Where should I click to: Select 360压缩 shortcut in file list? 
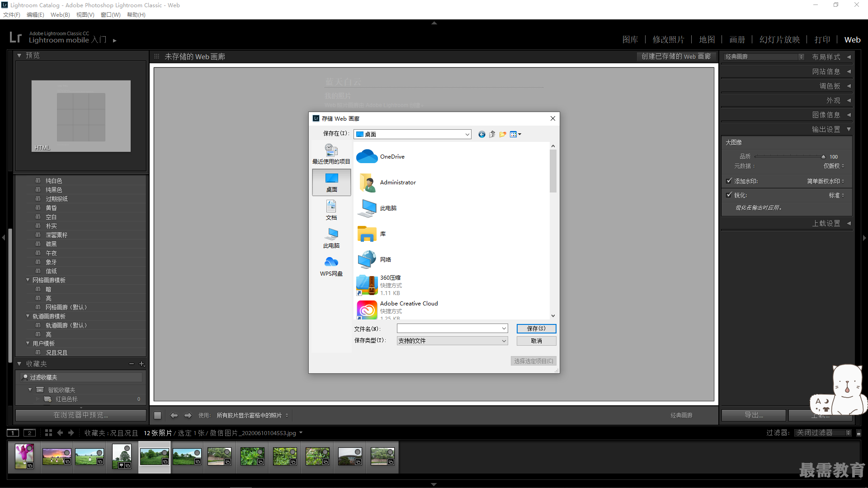click(x=379, y=285)
